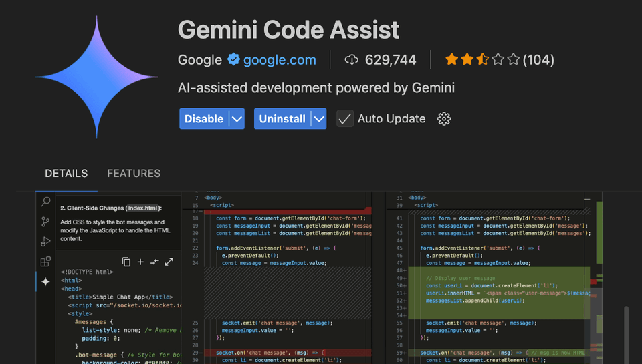This screenshot has width=642, height=364.
Task: Click the expand arrows icon in chat preview
Action: (169, 262)
